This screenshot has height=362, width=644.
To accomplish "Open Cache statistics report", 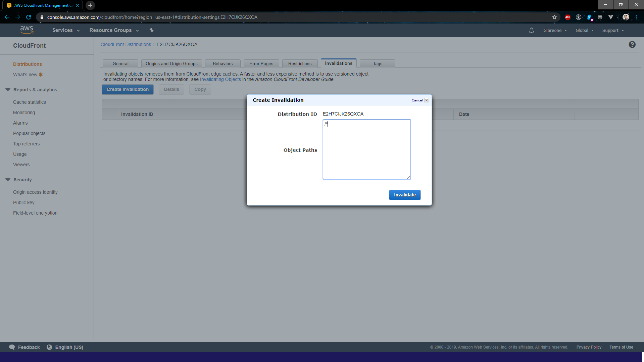I will (x=30, y=102).
